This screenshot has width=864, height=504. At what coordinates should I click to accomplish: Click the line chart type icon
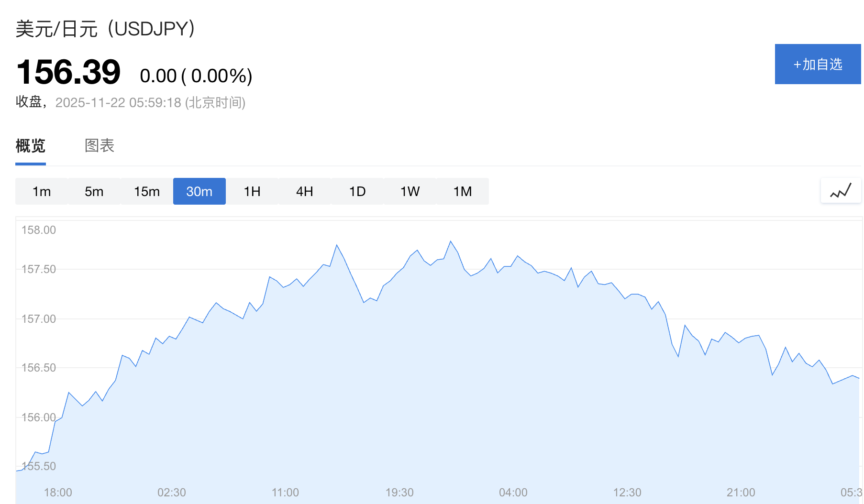pos(841,191)
